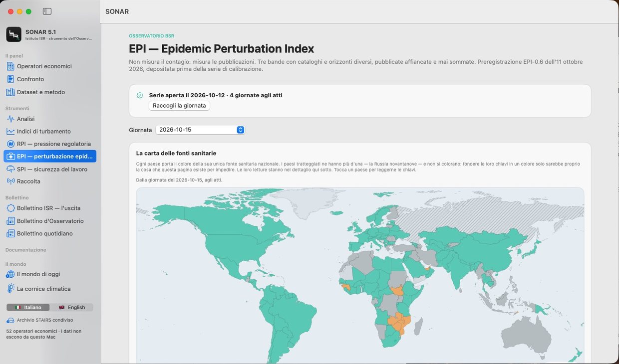Click the green seal icon beside Serie aperta

[140, 95]
